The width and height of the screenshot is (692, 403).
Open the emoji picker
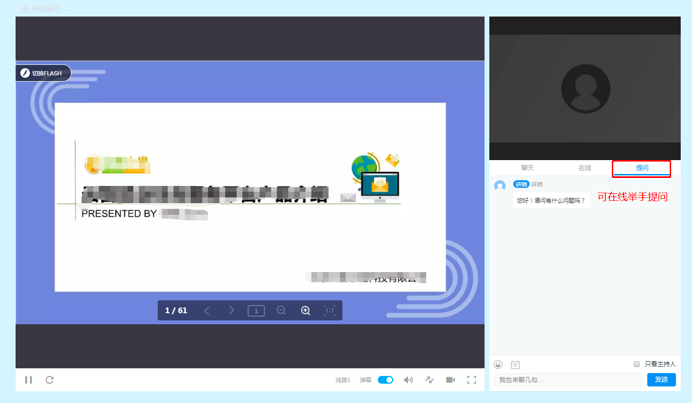[499, 365]
